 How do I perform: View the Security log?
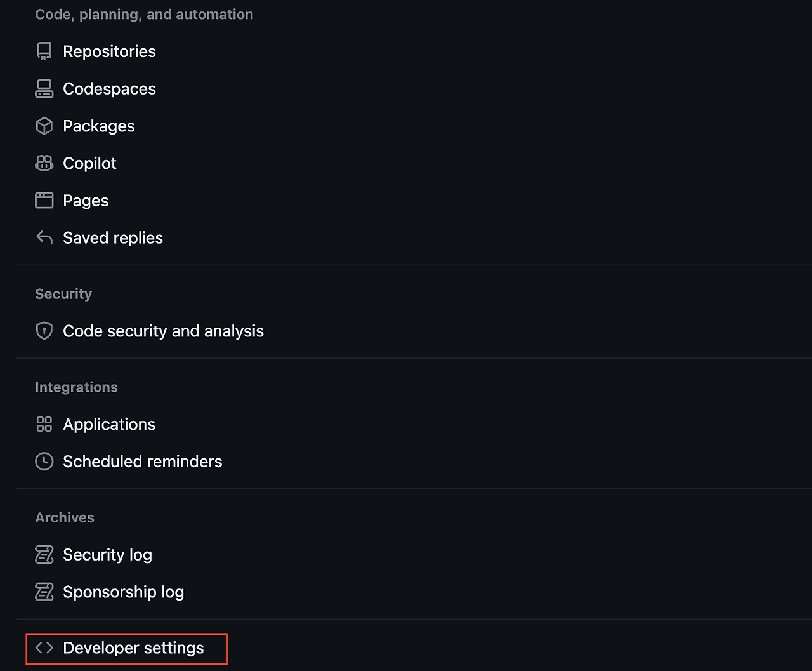[107, 554]
